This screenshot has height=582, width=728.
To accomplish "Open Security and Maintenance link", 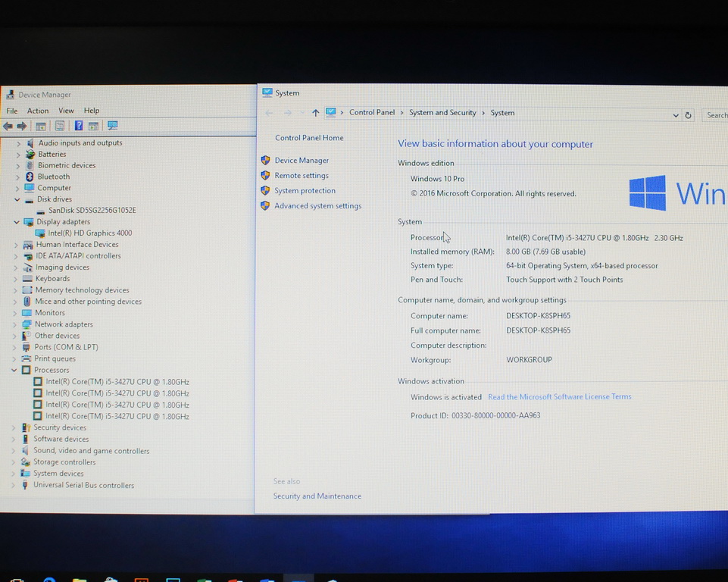I will click(317, 496).
